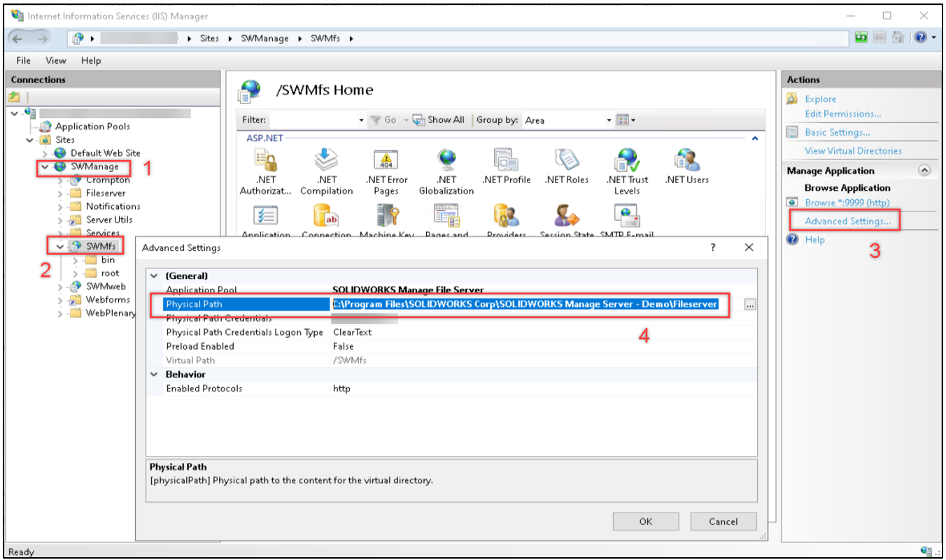Open the View menu

[x=55, y=60]
